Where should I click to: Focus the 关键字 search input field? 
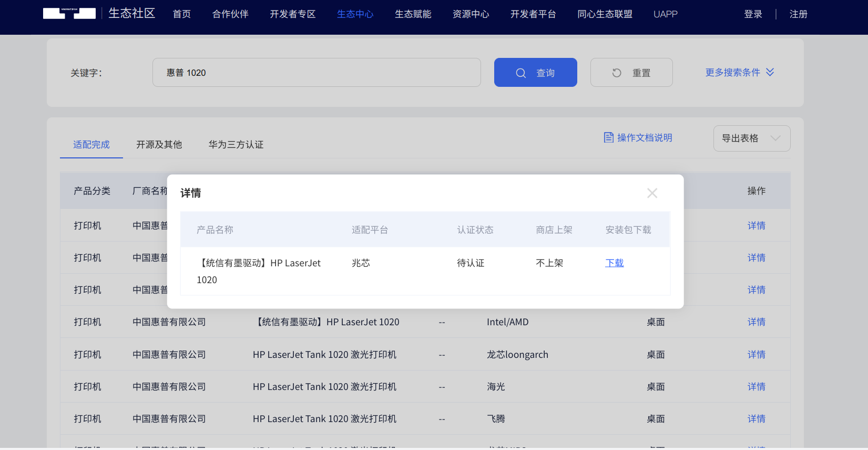tap(316, 73)
